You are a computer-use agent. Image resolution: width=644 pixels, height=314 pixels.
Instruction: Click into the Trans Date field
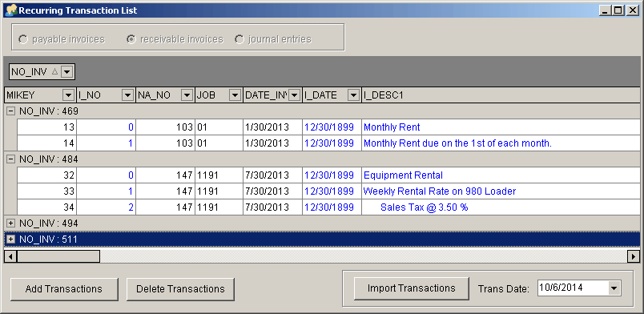[x=572, y=288]
